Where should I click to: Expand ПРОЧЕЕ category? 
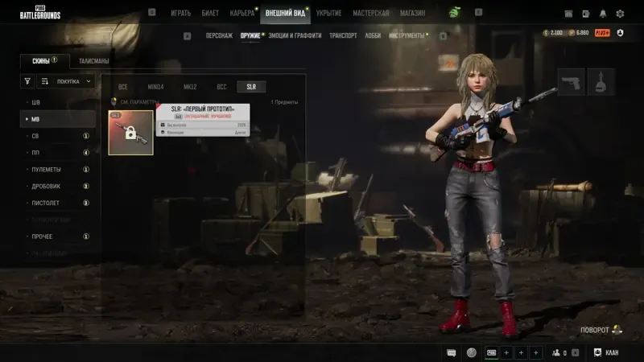57,237
